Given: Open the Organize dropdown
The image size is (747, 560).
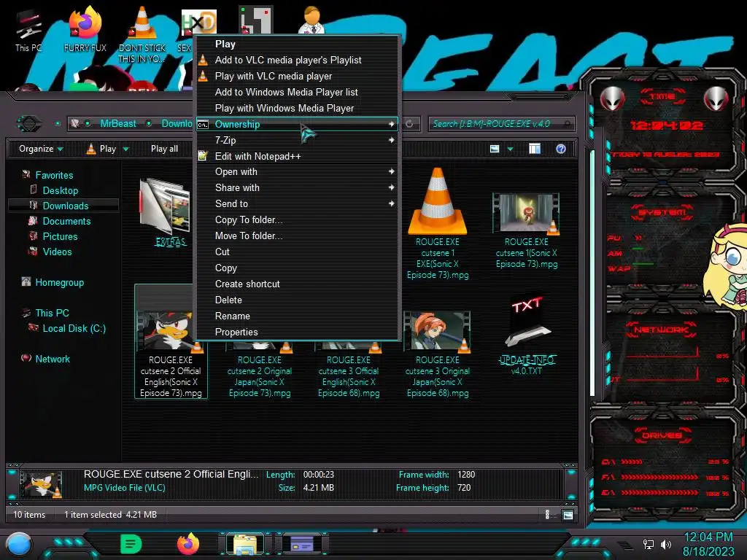Looking at the screenshot, I should click(41, 149).
